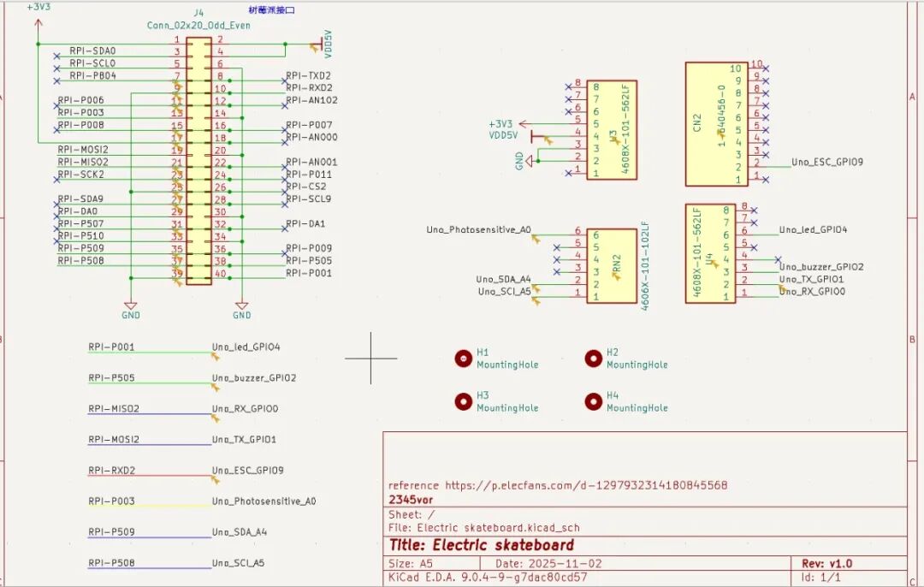924x587 pixels.
Task: Click the RPI-AN000 net label
Action: 312,137
